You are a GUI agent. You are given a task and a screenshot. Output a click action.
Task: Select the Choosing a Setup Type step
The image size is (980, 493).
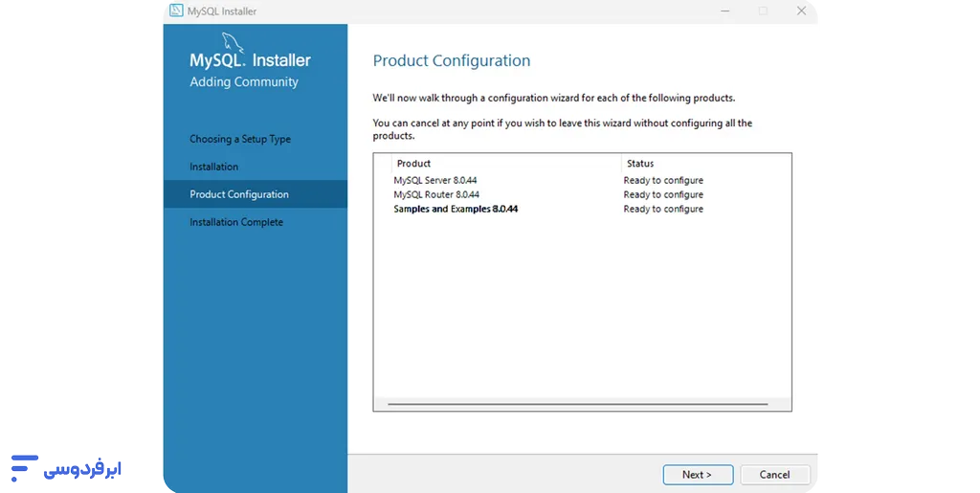click(240, 139)
